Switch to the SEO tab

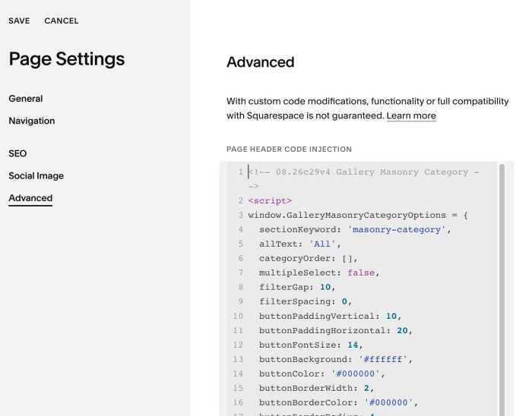[17, 153]
